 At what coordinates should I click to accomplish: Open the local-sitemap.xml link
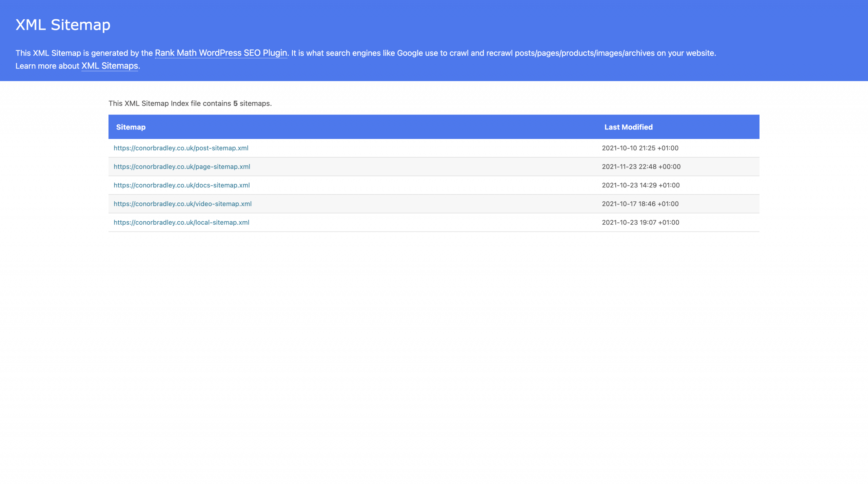coord(181,223)
